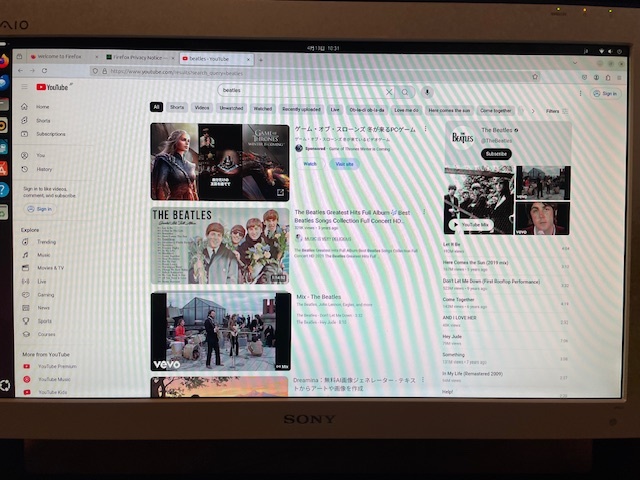
Task: Select the Unwatched filter chip
Action: click(231, 108)
